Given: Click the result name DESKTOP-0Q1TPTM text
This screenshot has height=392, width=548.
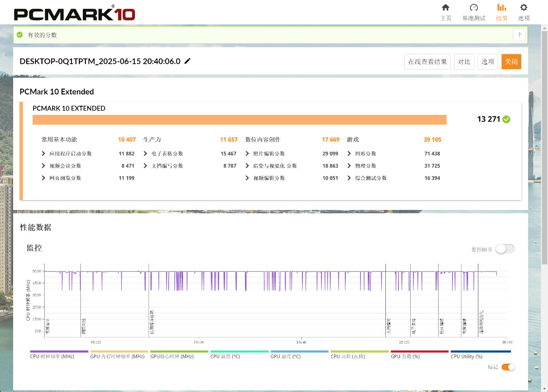Looking at the screenshot, I should (100, 61).
